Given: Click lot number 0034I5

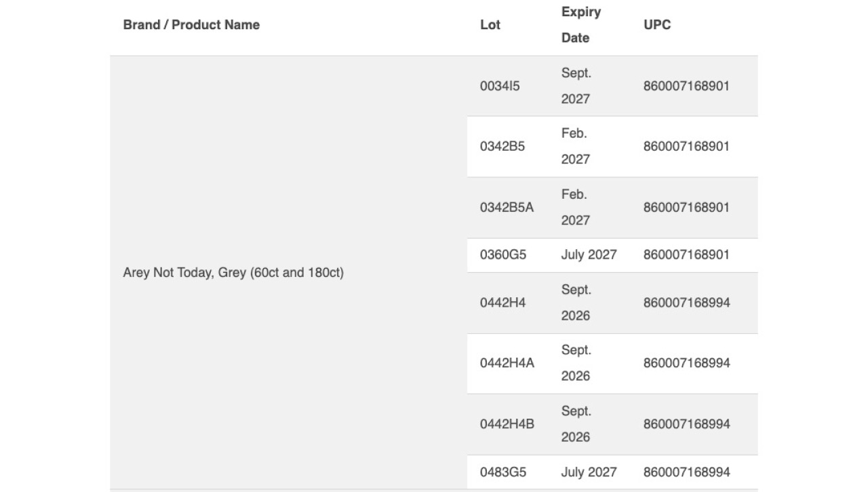Looking at the screenshot, I should [x=500, y=86].
